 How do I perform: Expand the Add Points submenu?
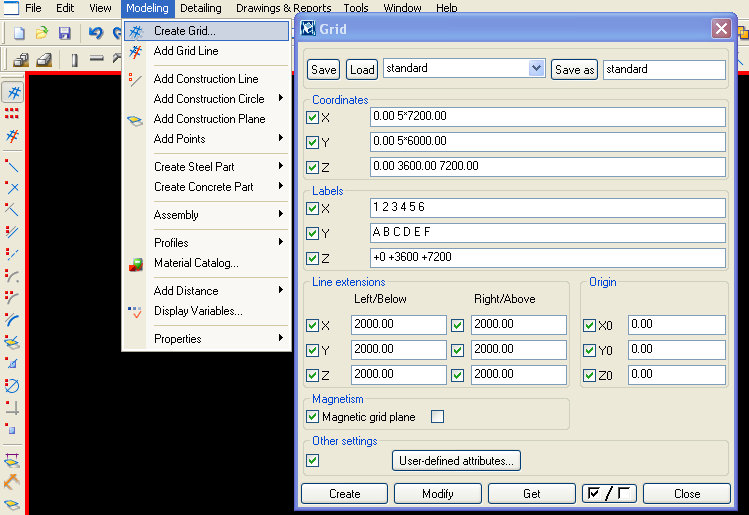click(x=207, y=139)
